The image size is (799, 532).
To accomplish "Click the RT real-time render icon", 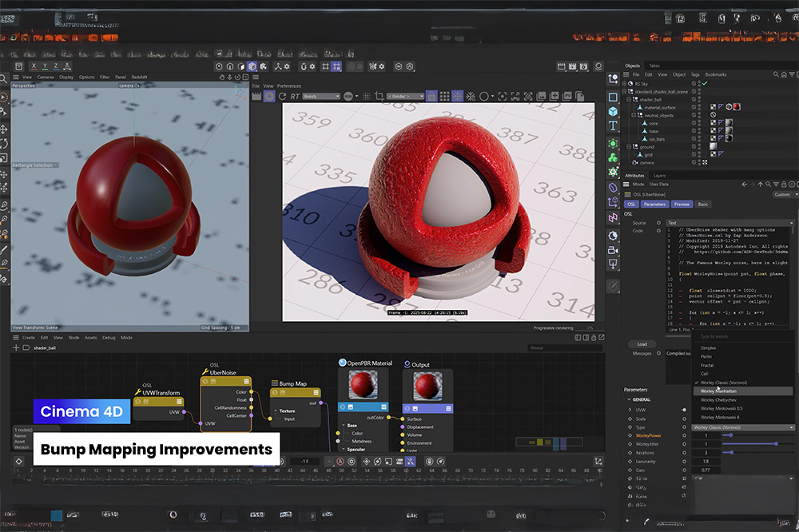I will coord(296,96).
